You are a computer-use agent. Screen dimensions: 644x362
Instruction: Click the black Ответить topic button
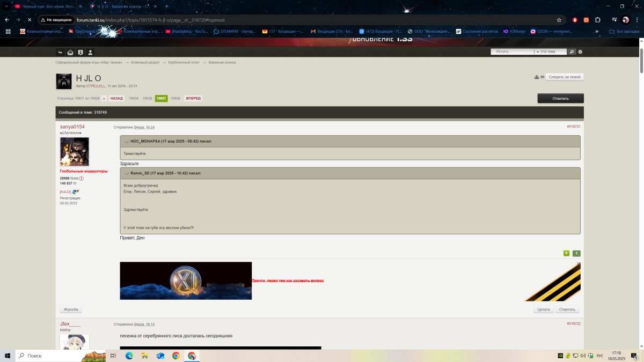point(560,98)
